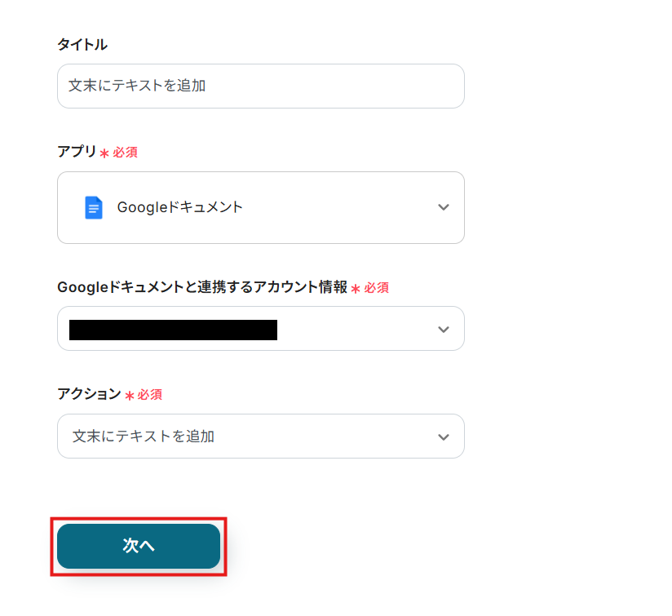The image size is (672, 616).
Task: Click 文末にテキストを追加 in the action selector
Action: coord(144,437)
